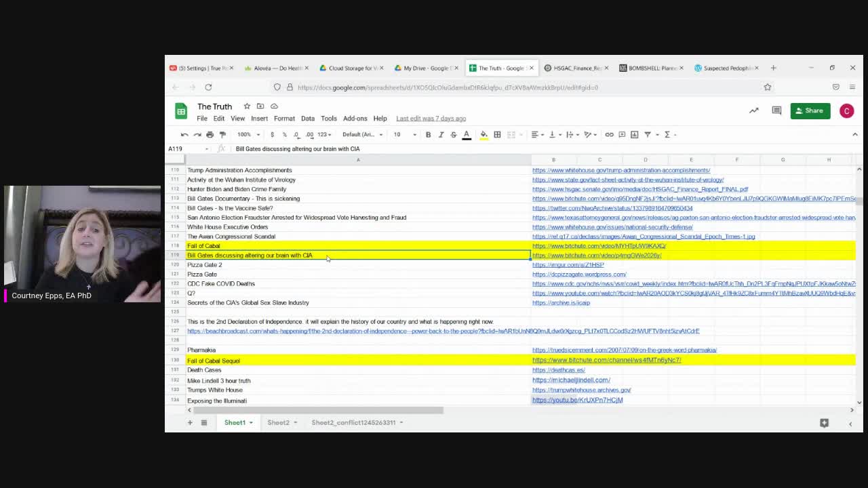This screenshot has height=488, width=868.
Task: Open the Google account avatar 'C'
Action: point(846,110)
